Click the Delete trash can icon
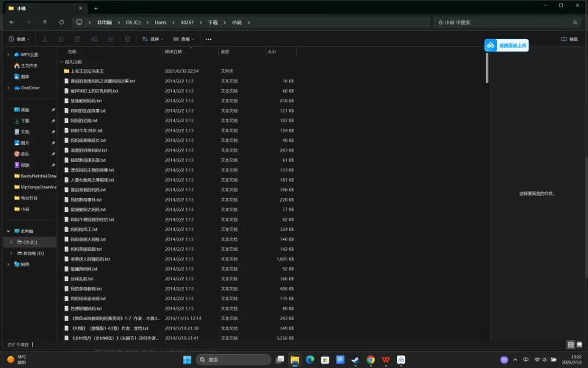The image size is (588, 368). click(127, 39)
